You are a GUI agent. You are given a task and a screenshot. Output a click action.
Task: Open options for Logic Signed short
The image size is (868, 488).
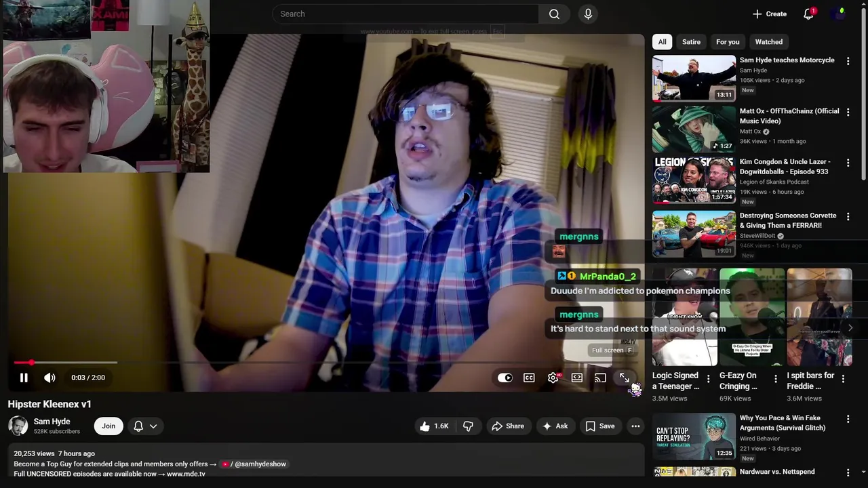point(709,379)
